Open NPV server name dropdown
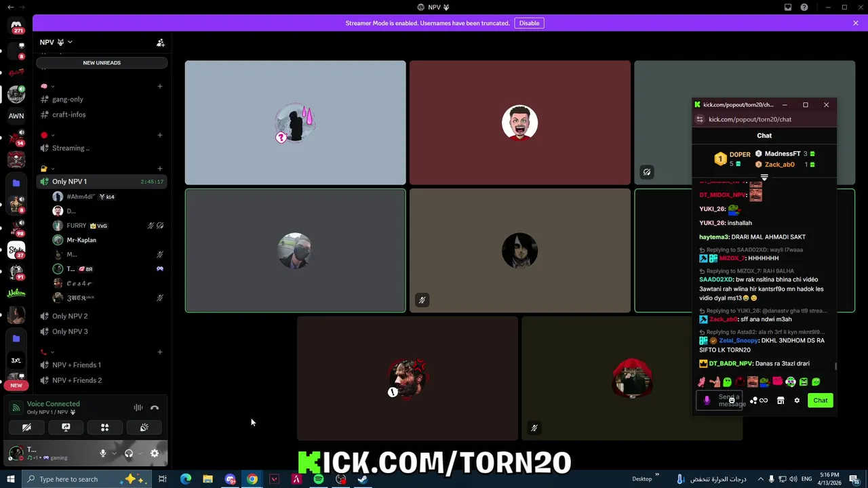 tap(56, 42)
